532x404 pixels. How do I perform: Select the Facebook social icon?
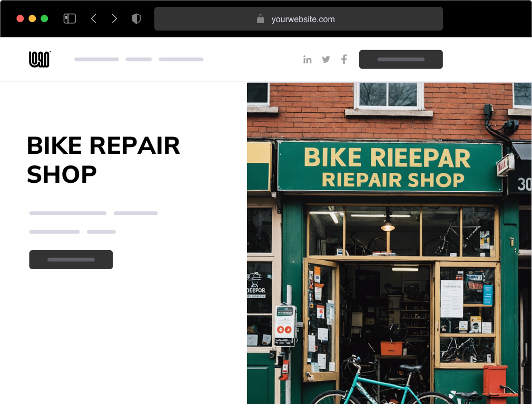point(343,60)
